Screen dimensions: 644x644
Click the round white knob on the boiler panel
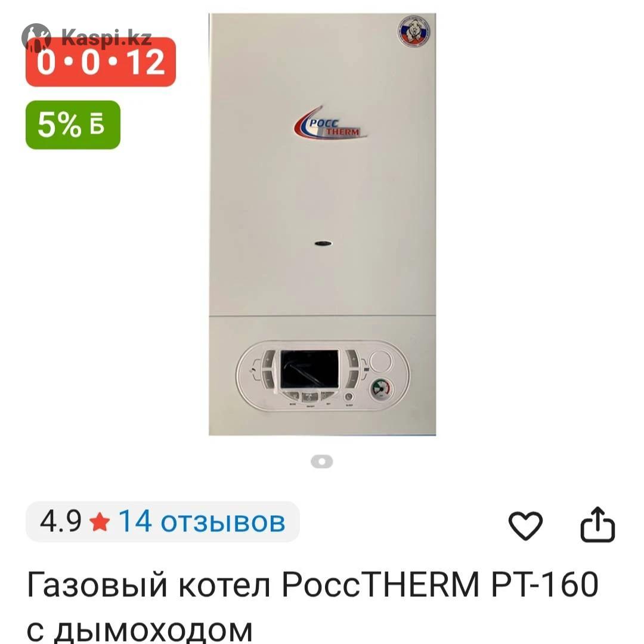pyautogui.click(x=380, y=362)
